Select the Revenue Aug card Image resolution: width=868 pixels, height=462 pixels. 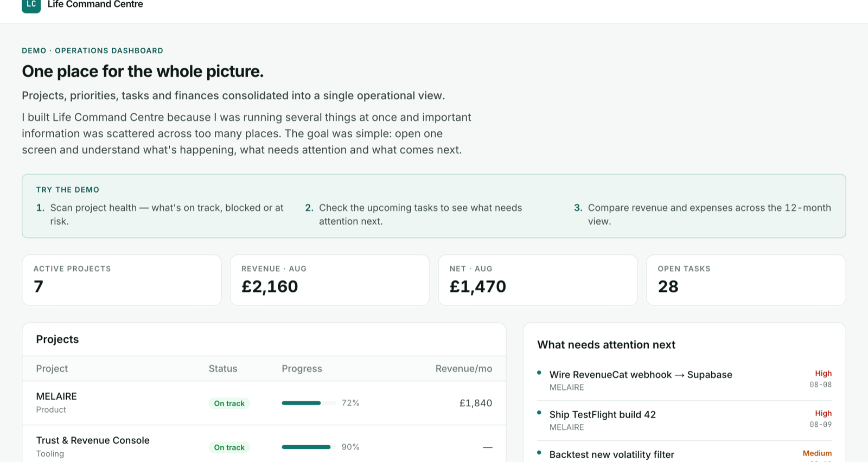[x=330, y=280]
